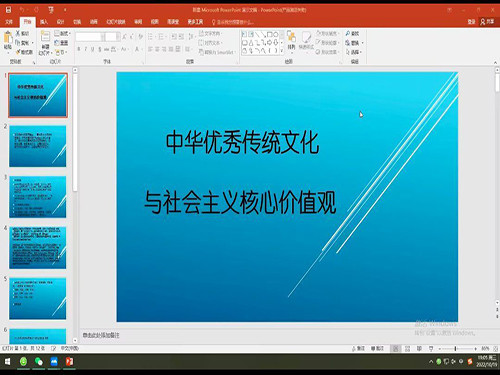Image resolution: width=500 pixels, height=375 pixels.
Task: Switch to Slide Sorter view icon
Action: 407,349
